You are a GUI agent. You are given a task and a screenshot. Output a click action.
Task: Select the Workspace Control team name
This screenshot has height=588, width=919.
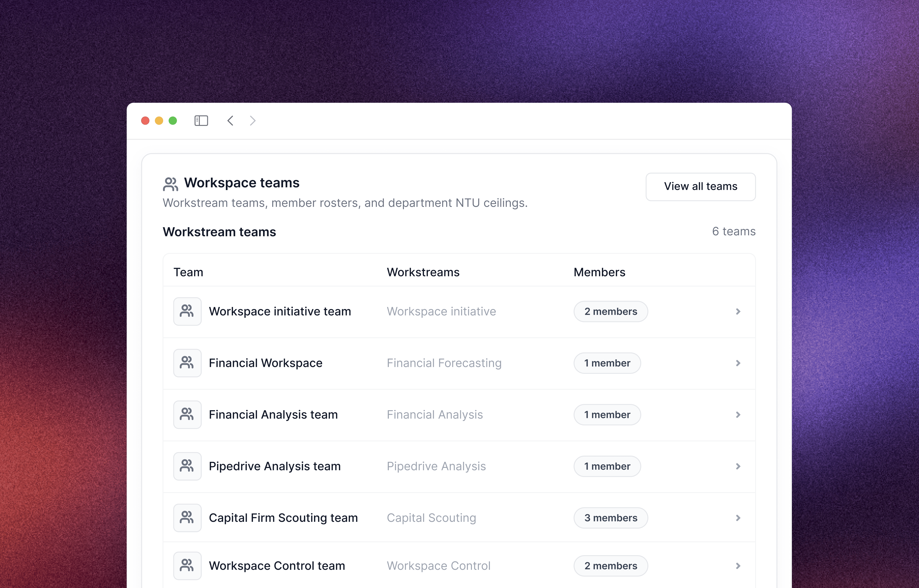277,566
